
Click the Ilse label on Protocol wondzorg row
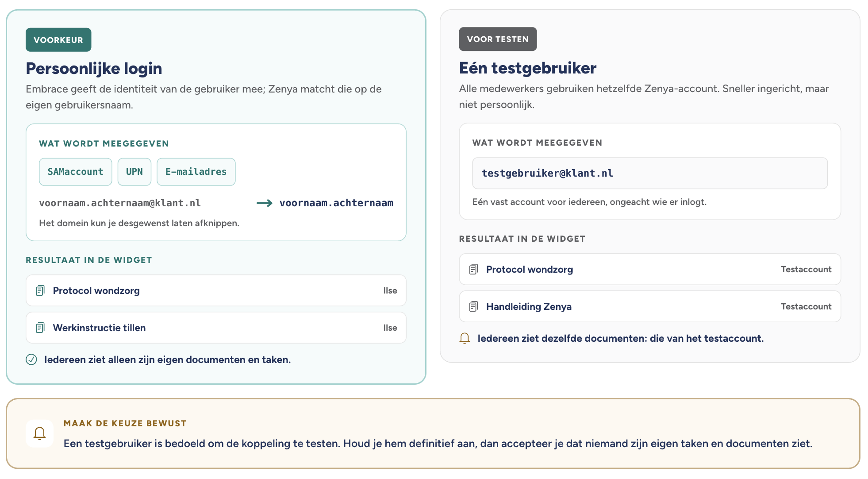tap(390, 290)
